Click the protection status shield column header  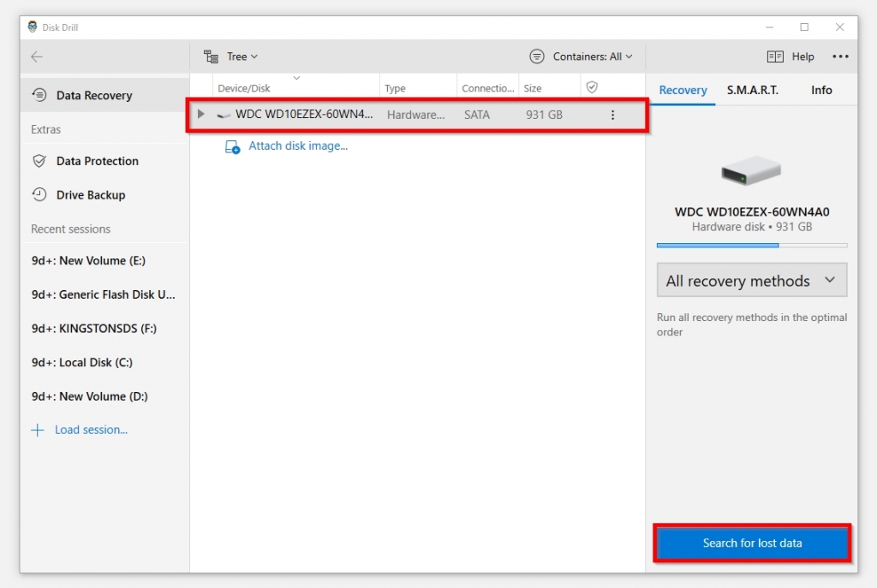(x=592, y=86)
